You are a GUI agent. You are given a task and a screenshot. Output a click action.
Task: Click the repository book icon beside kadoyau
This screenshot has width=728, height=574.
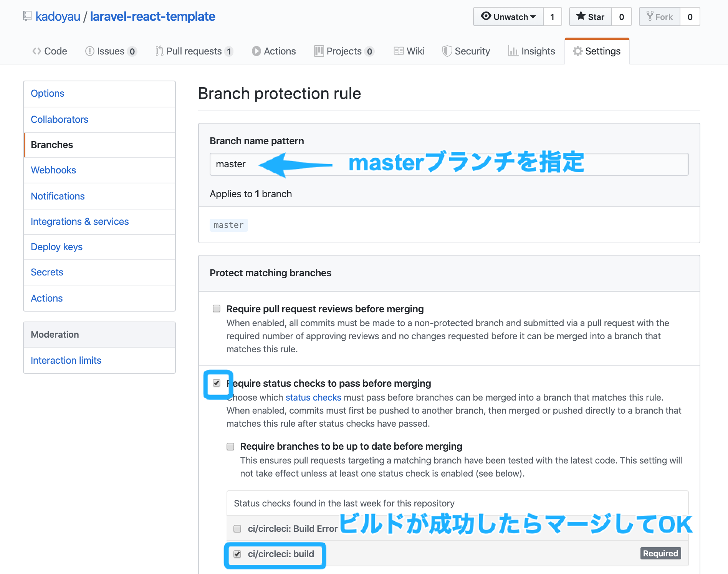27,16
